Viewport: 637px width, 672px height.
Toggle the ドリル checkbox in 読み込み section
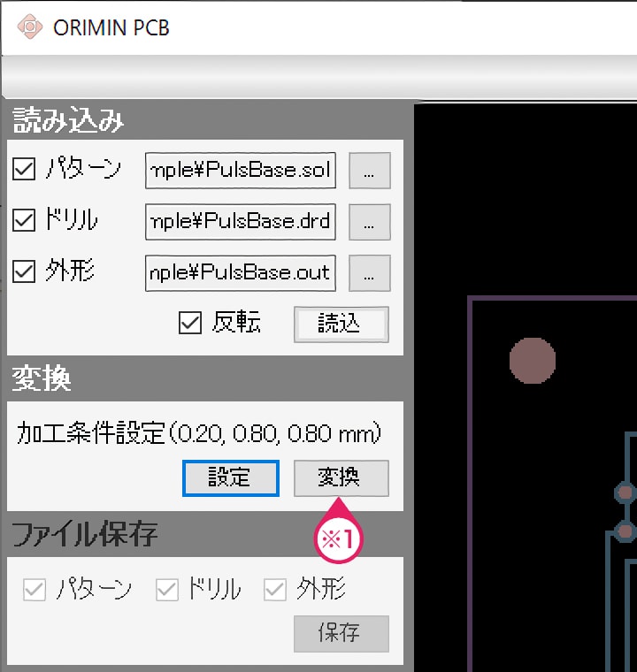pos(24,221)
